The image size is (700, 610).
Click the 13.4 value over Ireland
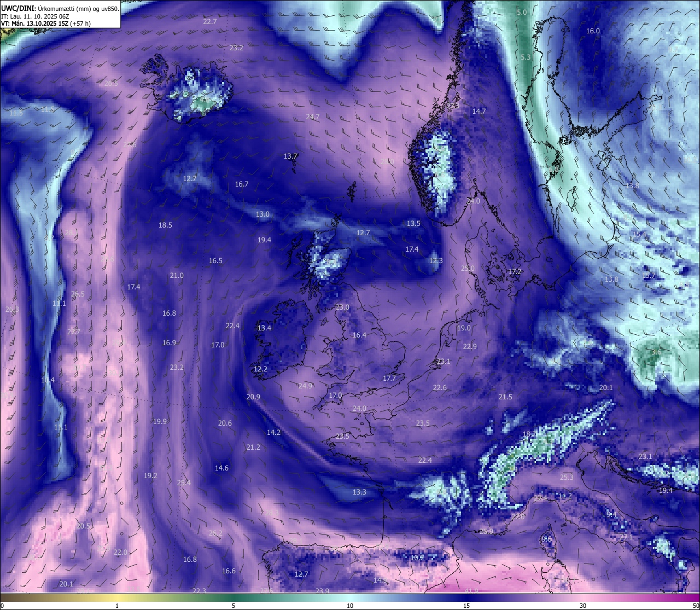point(264,328)
